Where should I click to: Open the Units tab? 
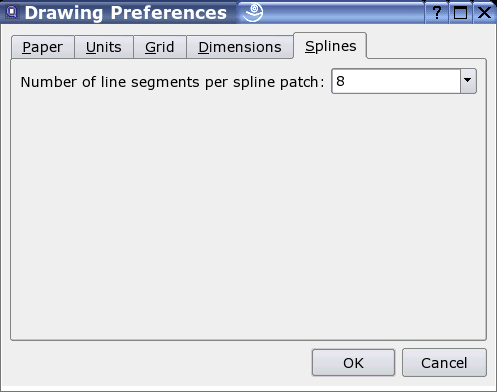coord(104,47)
